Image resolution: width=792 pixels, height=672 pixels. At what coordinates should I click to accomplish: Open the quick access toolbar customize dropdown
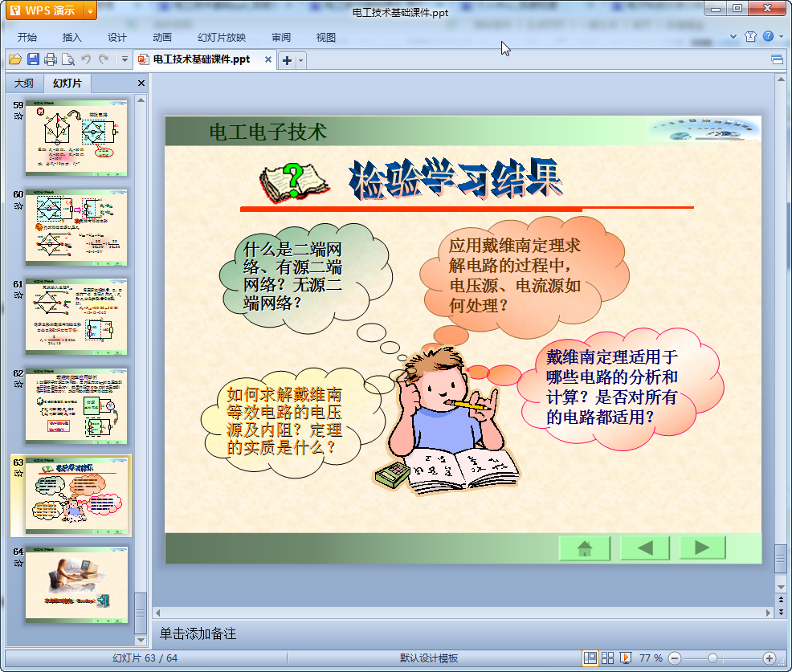pos(125,59)
